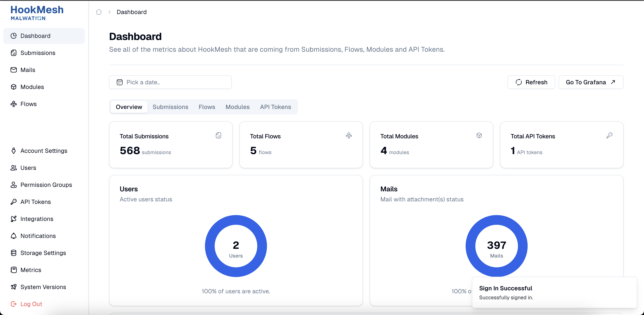Click Log Out in sidebar

point(31,304)
